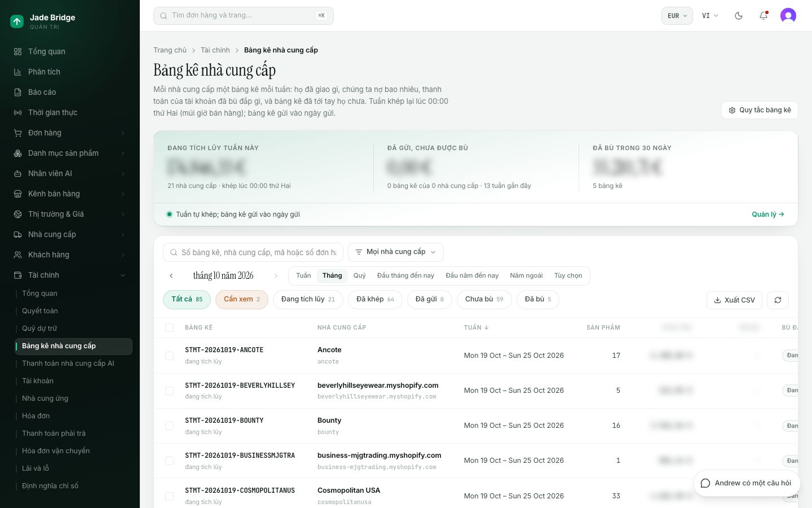Open Báo cáo document icon
This screenshot has height=508, width=812.
tap(17, 92)
